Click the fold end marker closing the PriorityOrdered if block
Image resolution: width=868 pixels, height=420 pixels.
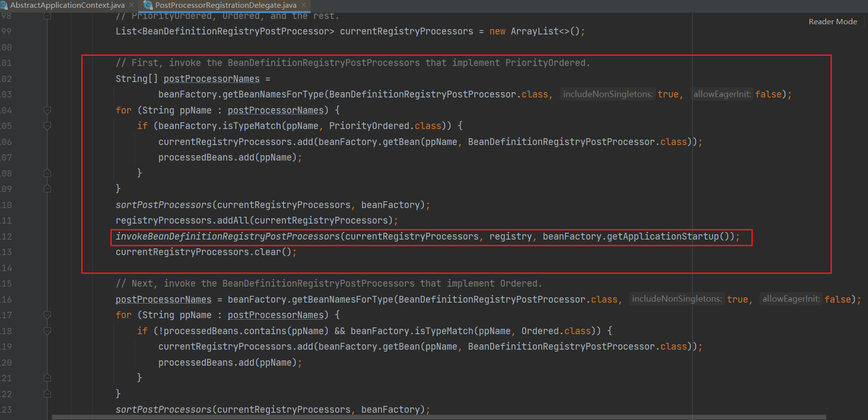click(x=47, y=173)
